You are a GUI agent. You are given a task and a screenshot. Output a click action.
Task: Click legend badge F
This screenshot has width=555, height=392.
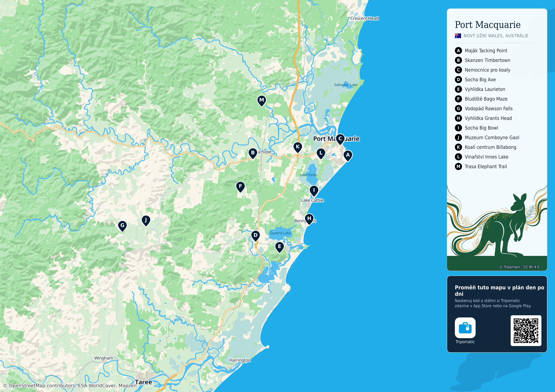pyautogui.click(x=458, y=99)
